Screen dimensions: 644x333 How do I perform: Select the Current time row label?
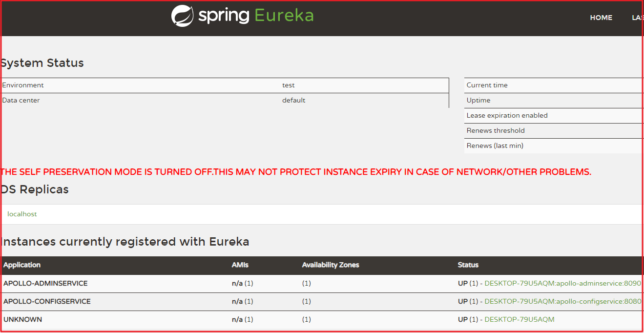tap(487, 85)
